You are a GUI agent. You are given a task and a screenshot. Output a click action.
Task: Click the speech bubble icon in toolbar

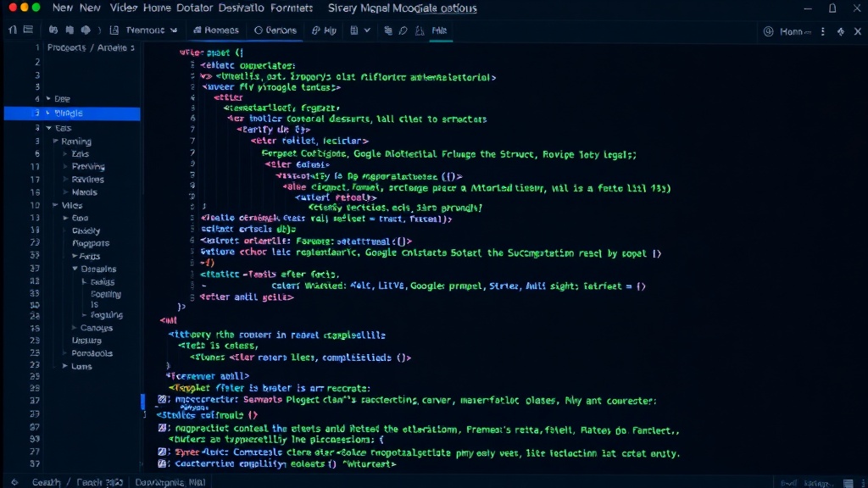click(x=403, y=30)
